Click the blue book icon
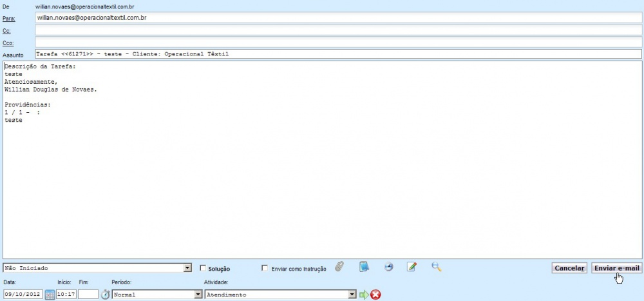This screenshot has height=301, width=644. click(364, 267)
